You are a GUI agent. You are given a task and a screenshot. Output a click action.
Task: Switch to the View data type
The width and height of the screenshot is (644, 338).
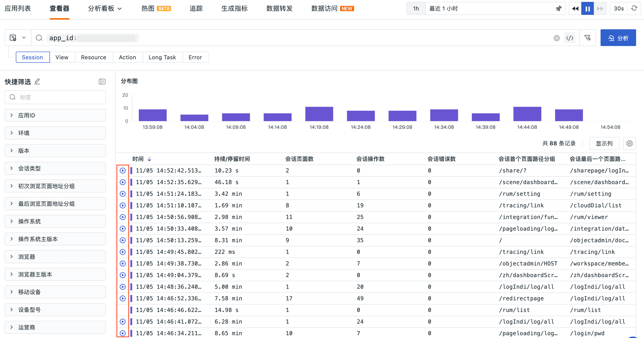[x=62, y=57]
